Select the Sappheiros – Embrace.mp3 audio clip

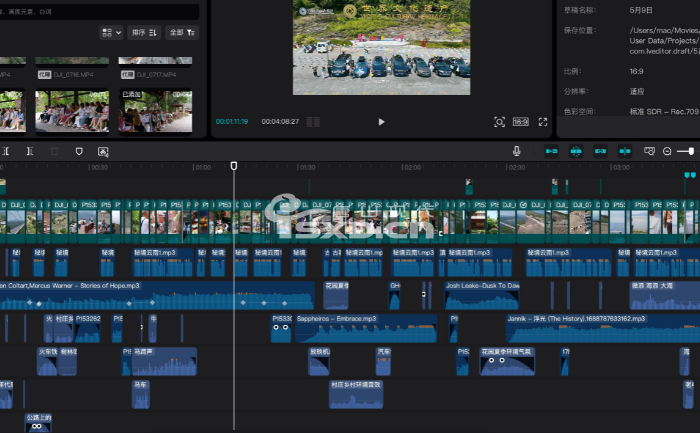(366, 329)
